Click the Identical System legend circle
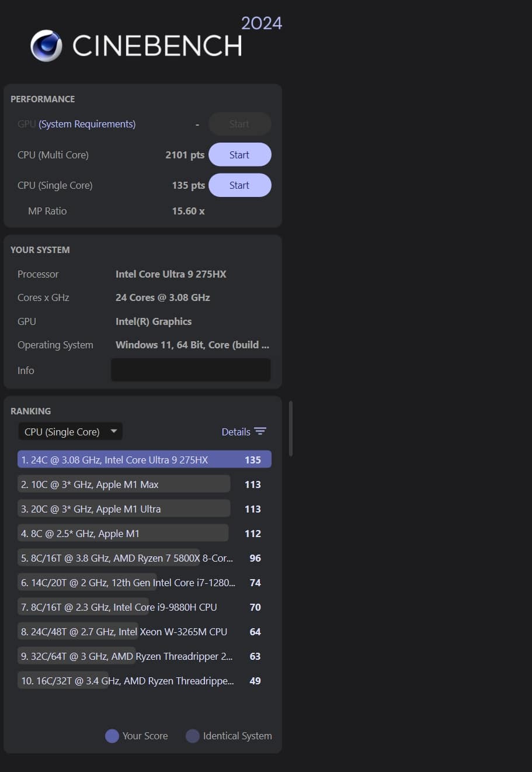The height and width of the screenshot is (772, 532). click(x=193, y=736)
